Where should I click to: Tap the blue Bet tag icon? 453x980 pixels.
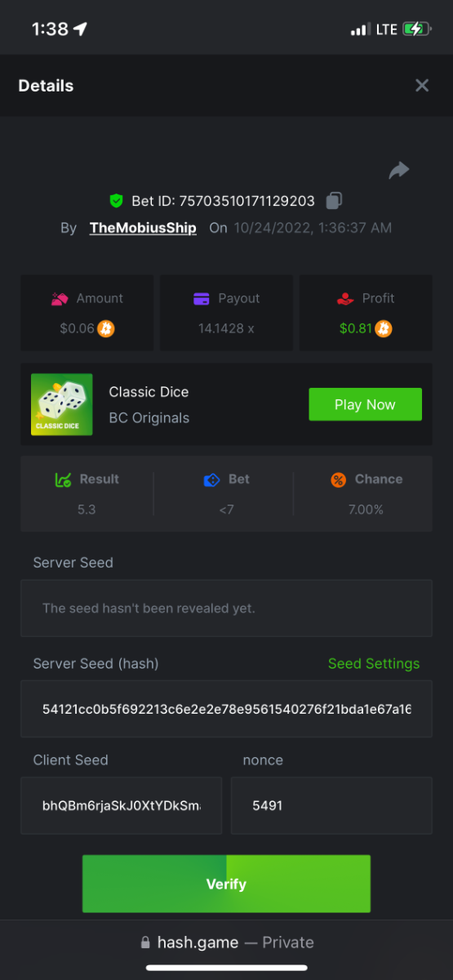211,480
